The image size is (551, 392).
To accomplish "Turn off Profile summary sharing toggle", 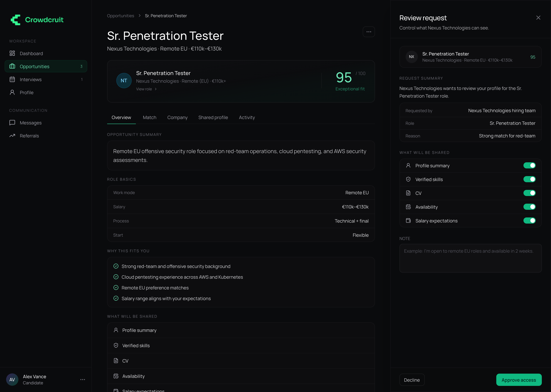I will 529,165.
